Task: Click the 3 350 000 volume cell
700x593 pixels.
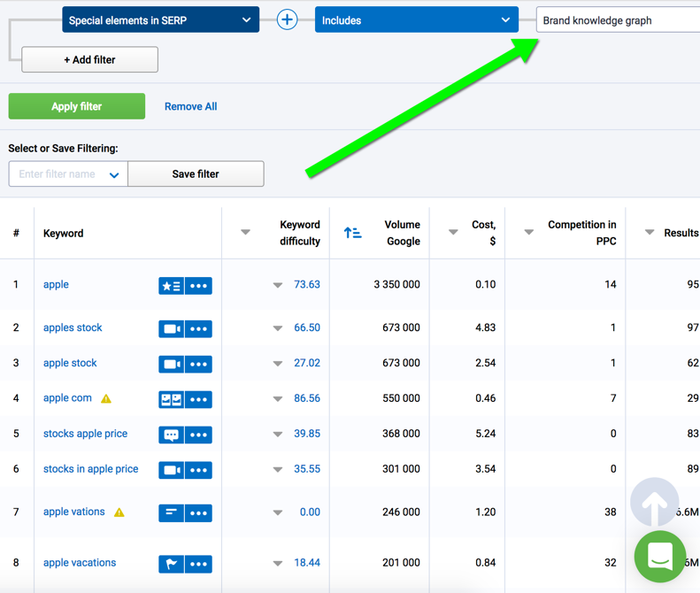Action: pyautogui.click(x=396, y=284)
